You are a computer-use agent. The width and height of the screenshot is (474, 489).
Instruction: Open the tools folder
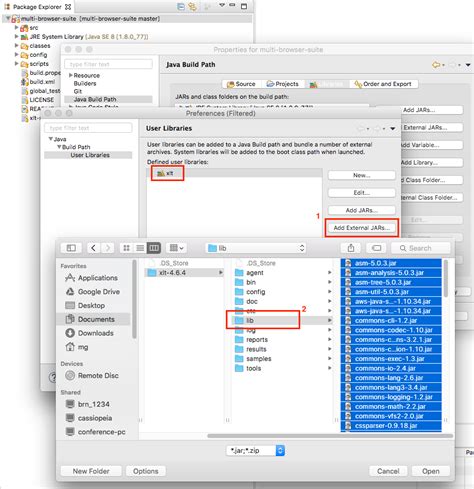point(253,368)
